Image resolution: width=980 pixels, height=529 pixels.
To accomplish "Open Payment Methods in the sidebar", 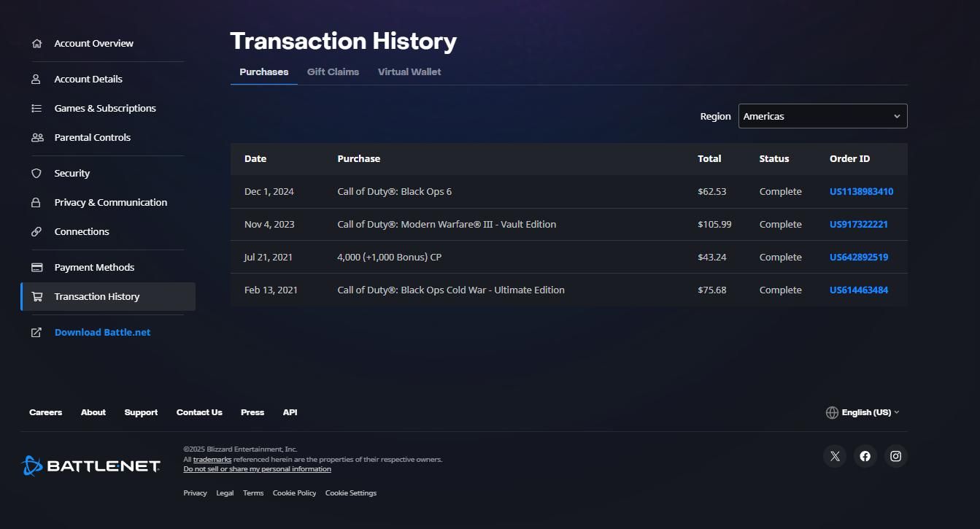I will click(94, 268).
